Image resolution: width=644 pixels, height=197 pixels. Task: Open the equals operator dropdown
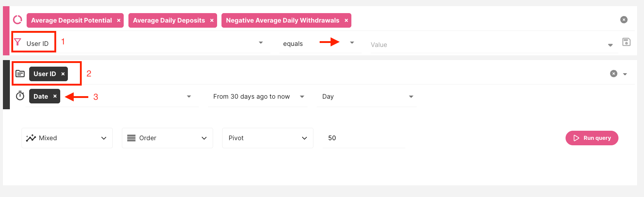tap(352, 43)
